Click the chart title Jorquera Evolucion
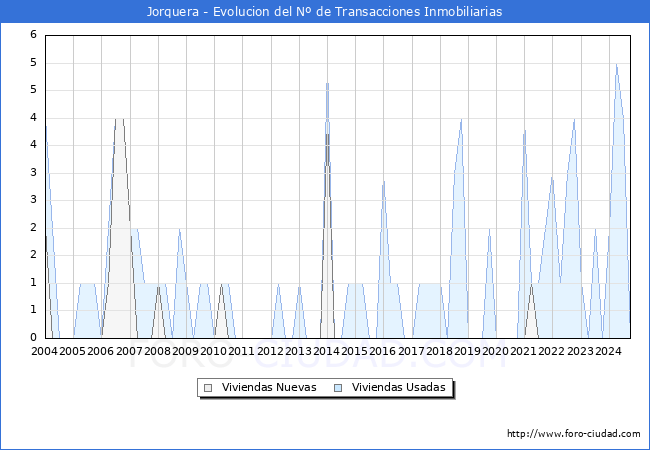650x450 pixels. click(x=325, y=12)
